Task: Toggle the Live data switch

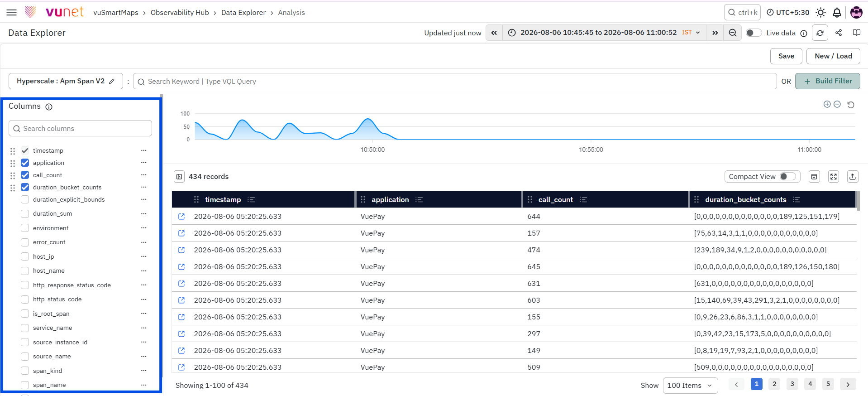Action: click(754, 33)
